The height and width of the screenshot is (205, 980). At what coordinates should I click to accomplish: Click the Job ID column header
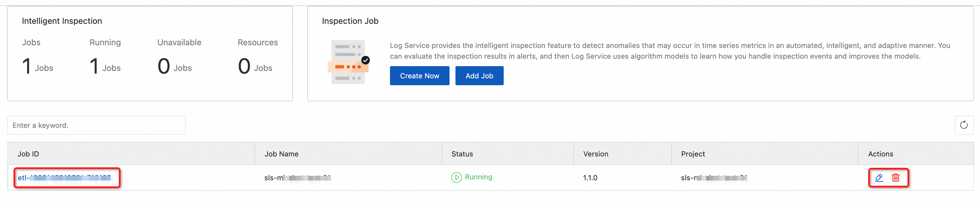click(28, 154)
